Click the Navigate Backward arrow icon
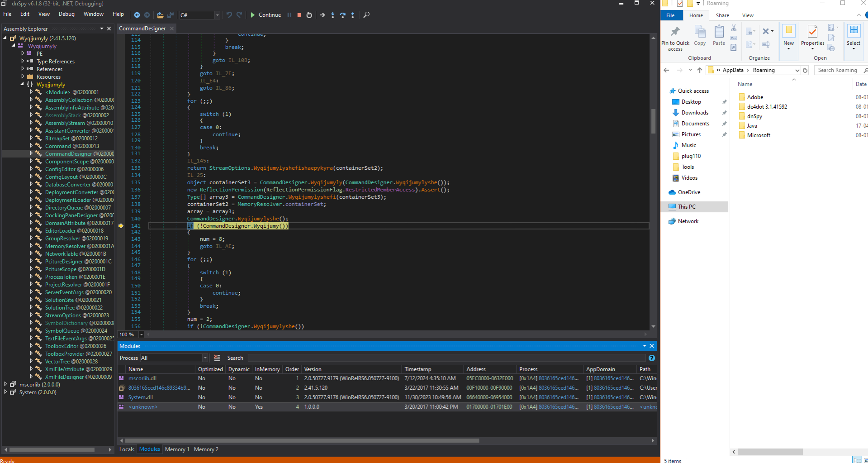The image size is (868, 463). (137, 15)
